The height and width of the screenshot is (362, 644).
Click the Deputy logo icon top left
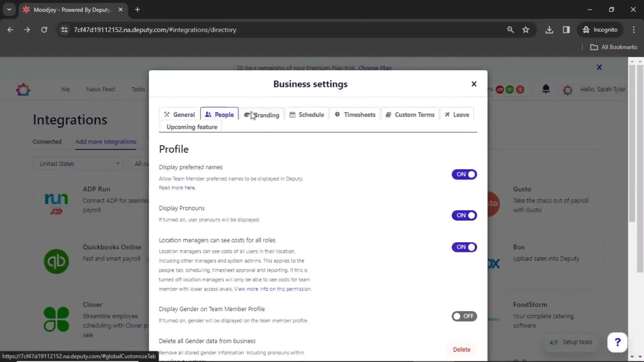click(23, 89)
